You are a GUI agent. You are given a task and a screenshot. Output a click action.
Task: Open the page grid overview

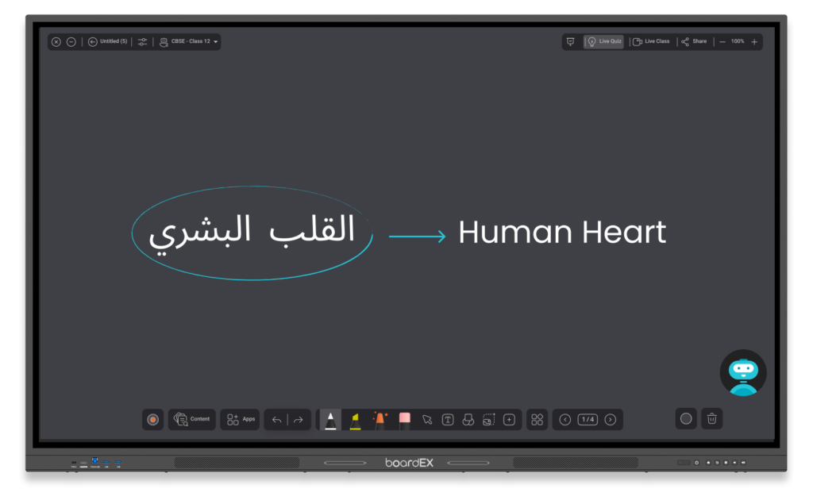[538, 420]
